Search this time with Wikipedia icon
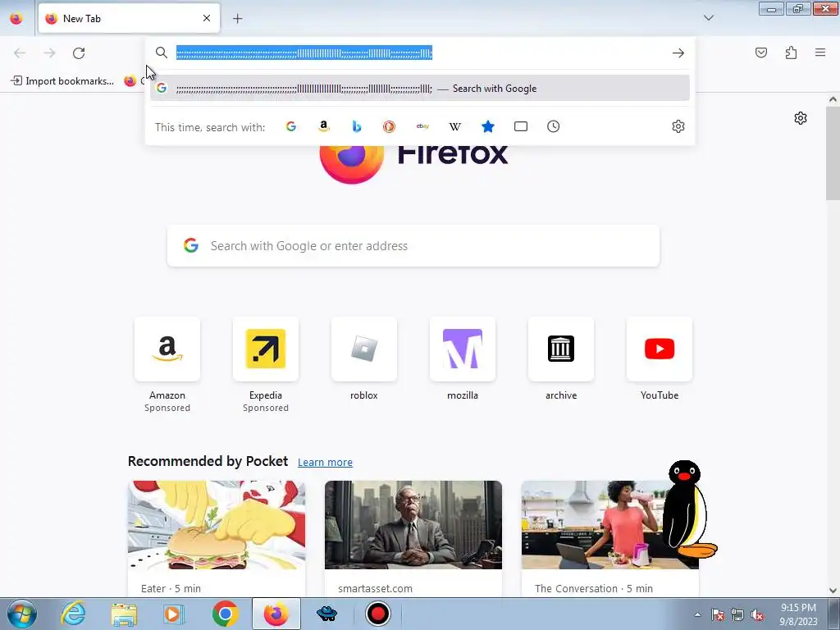Viewport: 840px width, 630px height. pyautogui.click(x=454, y=126)
